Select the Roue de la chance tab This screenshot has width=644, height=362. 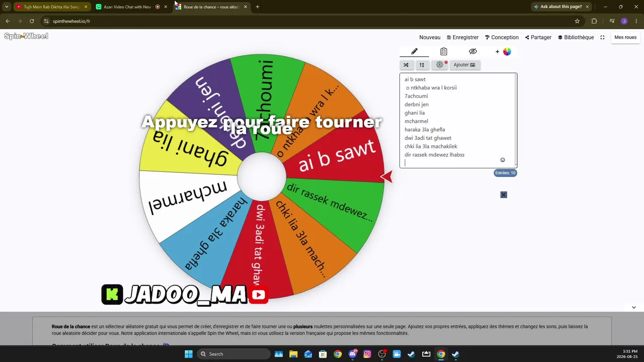click(211, 7)
